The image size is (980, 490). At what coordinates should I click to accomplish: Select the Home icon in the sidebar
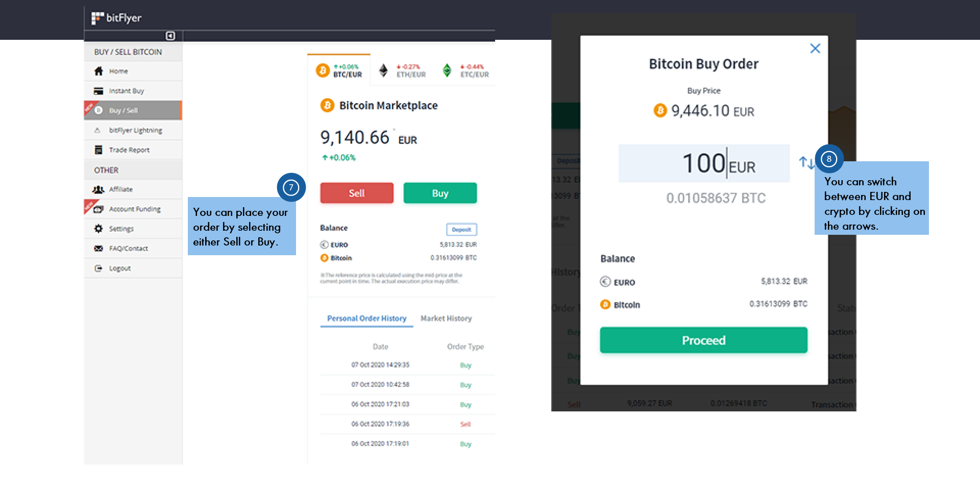click(x=99, y=71)
